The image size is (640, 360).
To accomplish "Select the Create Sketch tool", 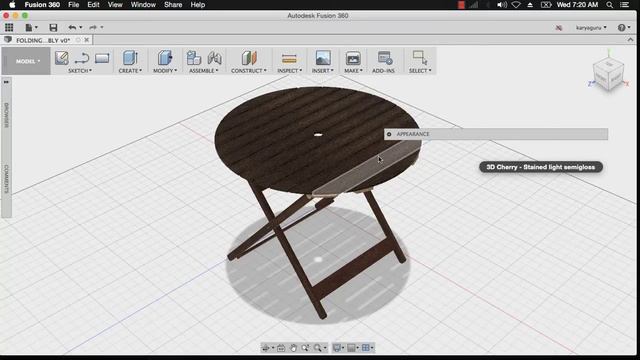I will (x=62, y=58).
